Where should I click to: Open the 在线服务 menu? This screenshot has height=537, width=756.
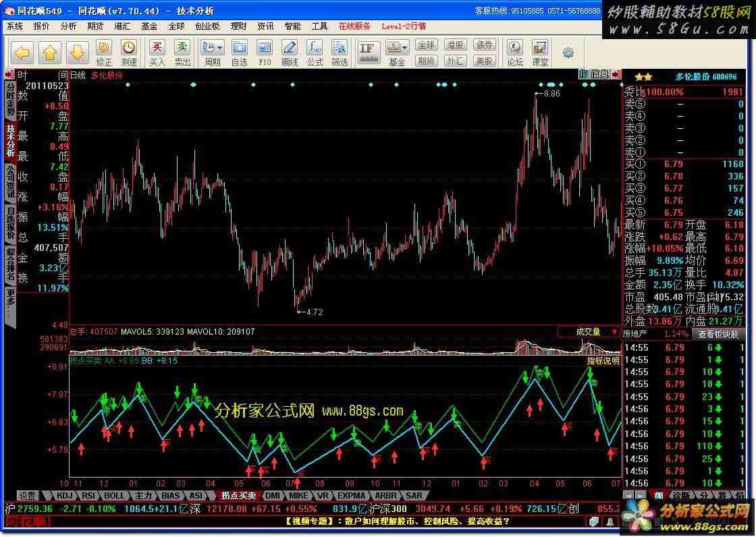[x=354, y=26]
